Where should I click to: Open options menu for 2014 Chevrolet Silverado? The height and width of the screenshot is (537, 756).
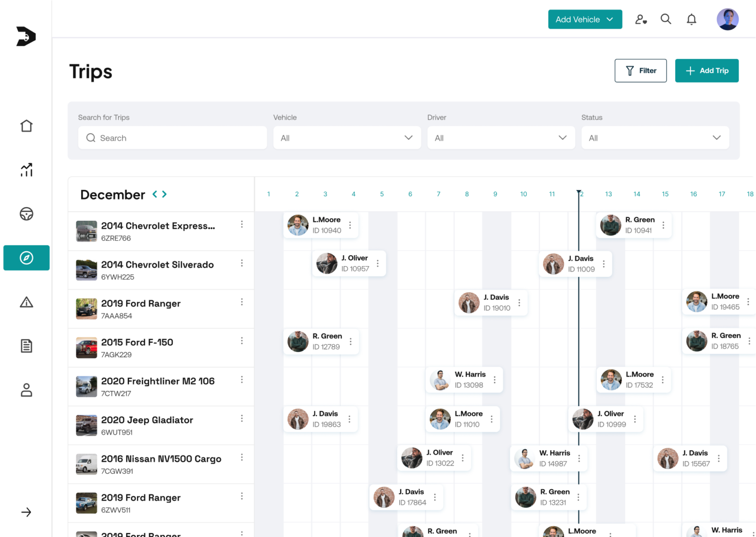tap(242, 263)
